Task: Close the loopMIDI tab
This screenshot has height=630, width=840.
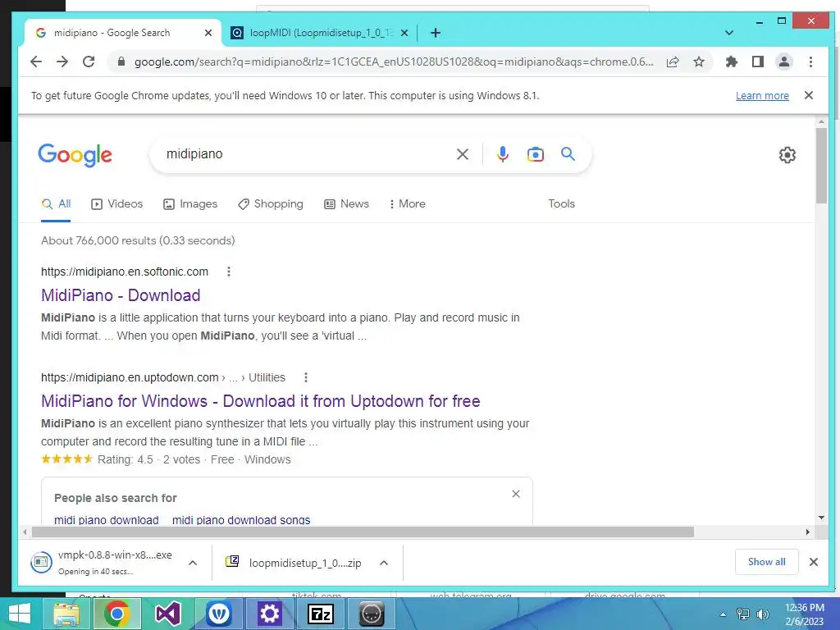Action: pyautogui.click(x=404, y=33)
